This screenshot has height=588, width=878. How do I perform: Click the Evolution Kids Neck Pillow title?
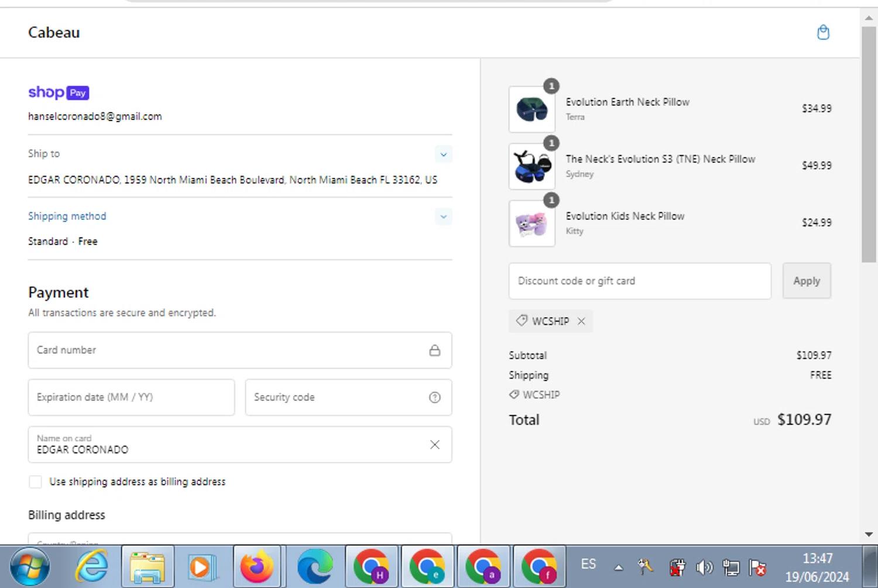point(625,216)
